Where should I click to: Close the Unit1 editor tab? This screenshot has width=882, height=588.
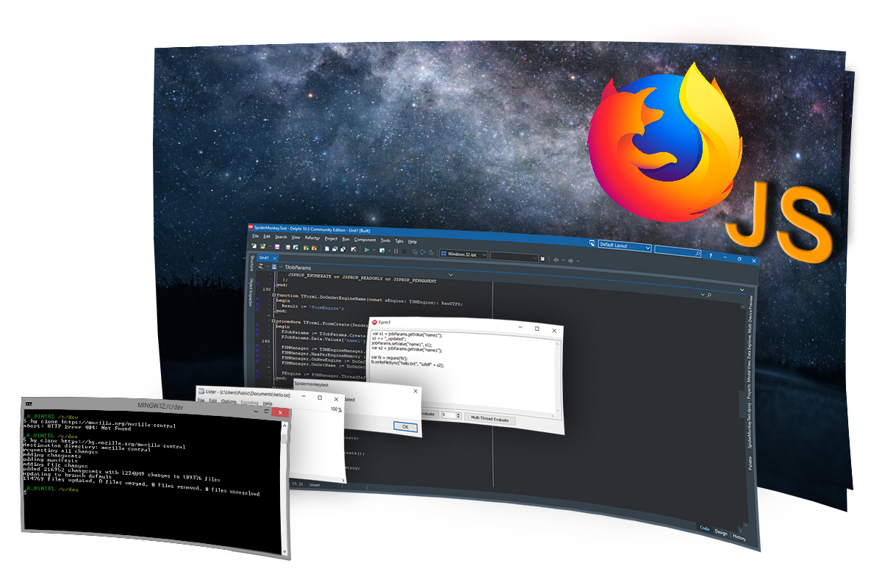click(x=275, y=258)
